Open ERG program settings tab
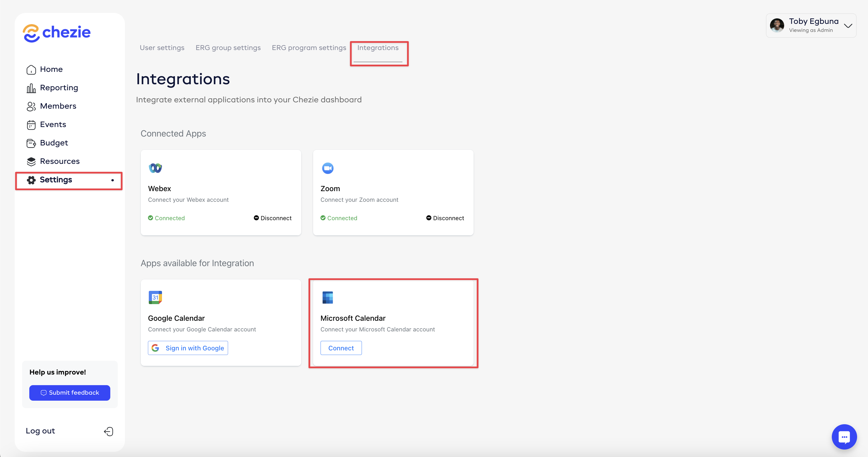The height and width of the screenshot is (457, 868). (309, 47)
